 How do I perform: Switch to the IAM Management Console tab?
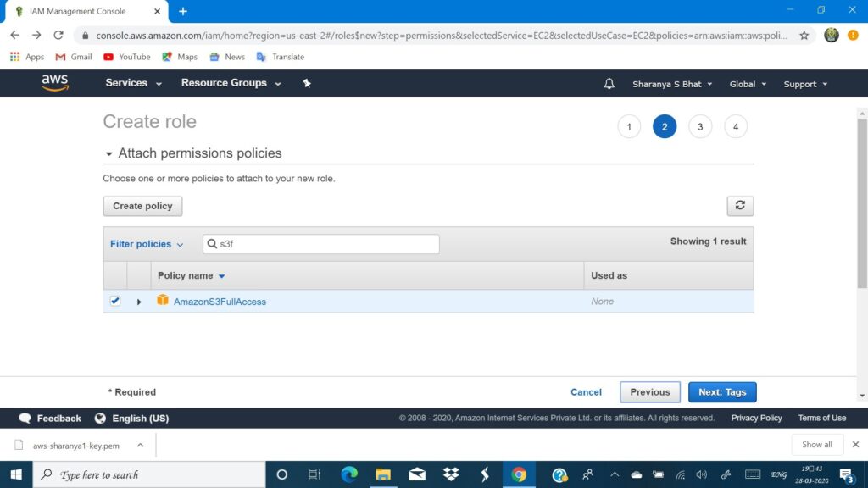click(86, 11)
